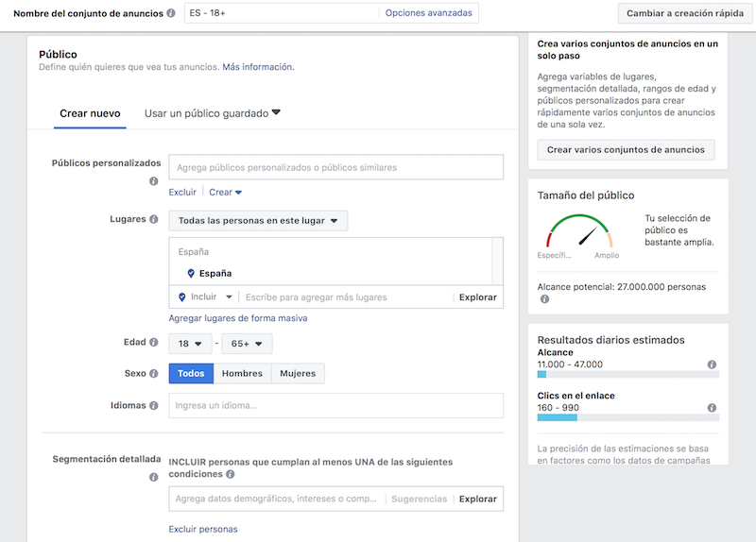Click info icon under Segmentación detallada
756x542 pixels.
(x=153, y=477)
